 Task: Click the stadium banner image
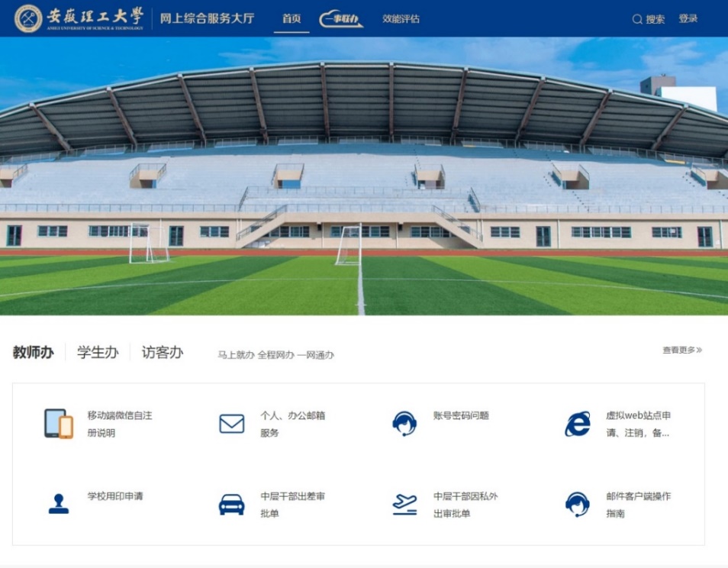click(364, 176)
